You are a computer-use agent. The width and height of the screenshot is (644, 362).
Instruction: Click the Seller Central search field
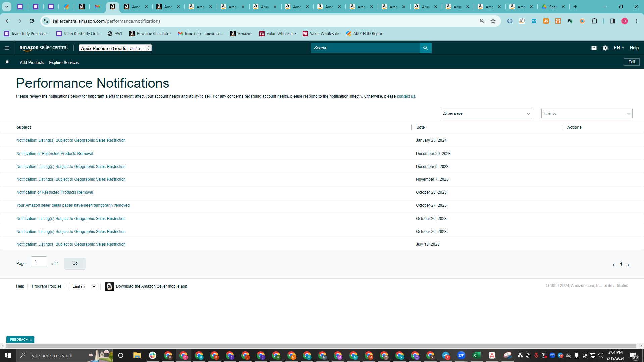[x=365, y=48]
